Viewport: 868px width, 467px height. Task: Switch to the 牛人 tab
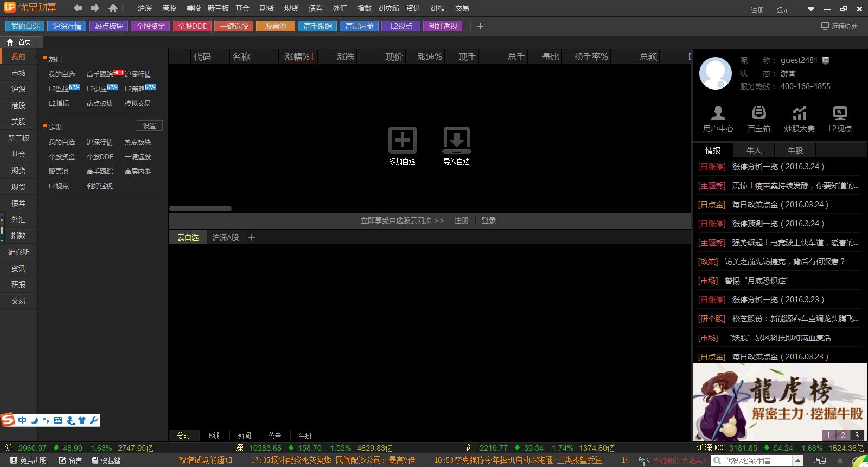point(754,150)
